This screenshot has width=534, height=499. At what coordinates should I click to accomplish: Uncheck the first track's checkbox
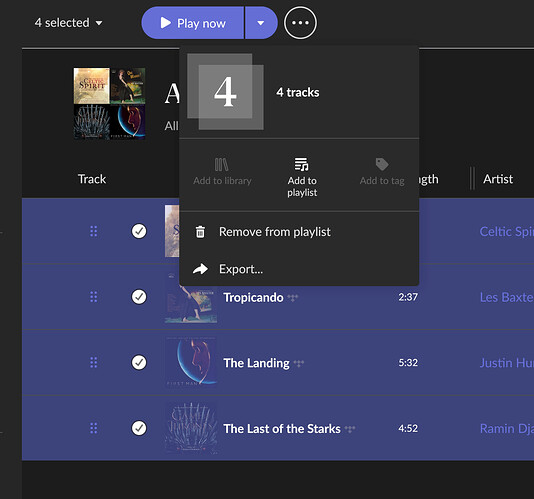point(139,231)
